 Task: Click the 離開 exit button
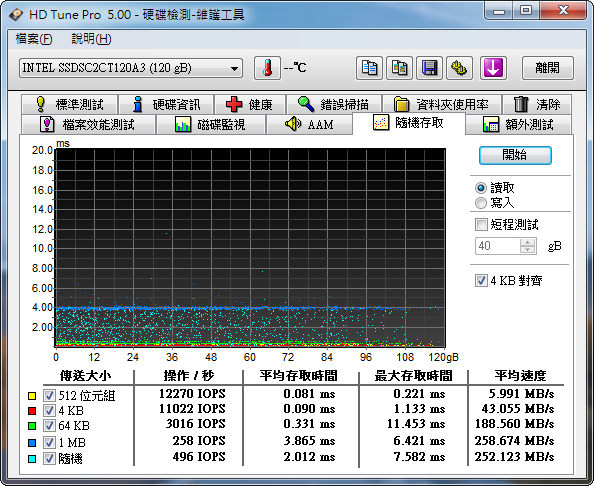547,68
